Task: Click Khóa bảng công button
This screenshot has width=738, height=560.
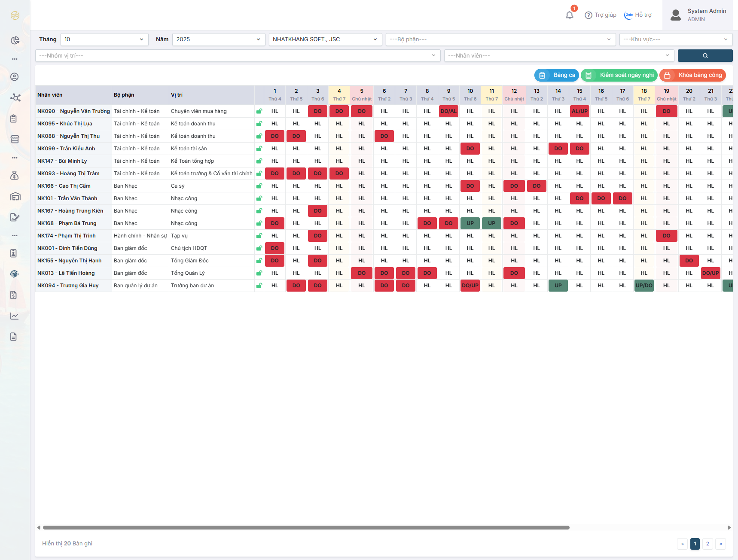Action: pos(692,75)
